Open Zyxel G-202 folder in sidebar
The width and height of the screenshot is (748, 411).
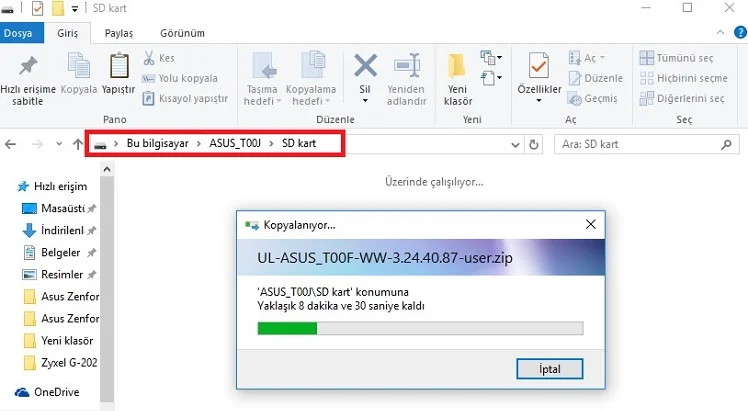[61, 362]
